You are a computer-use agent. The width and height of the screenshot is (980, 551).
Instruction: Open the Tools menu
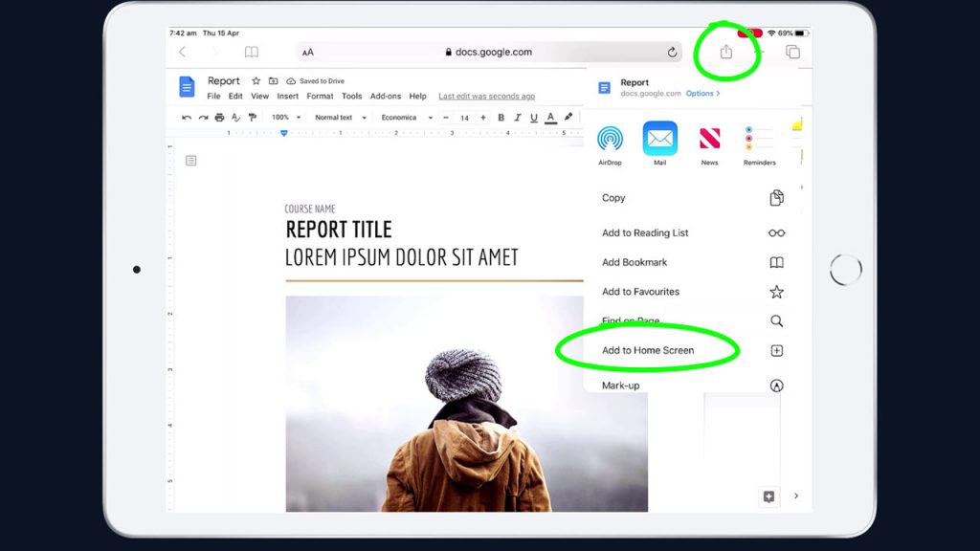point(351,96)
